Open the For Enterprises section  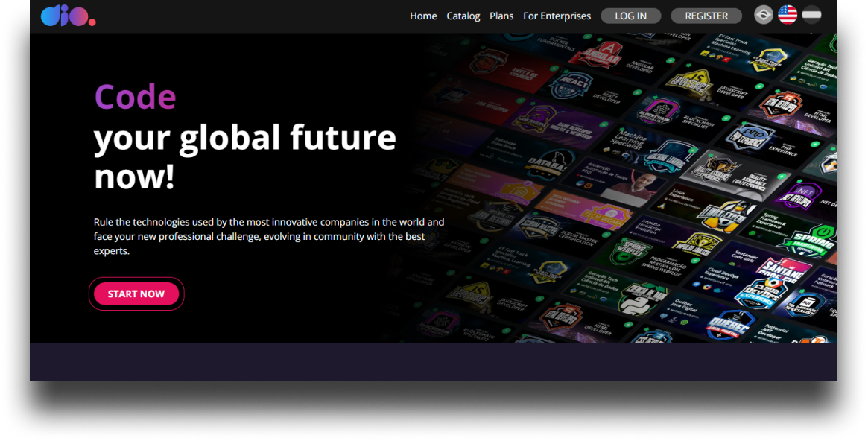click(557, 16)
